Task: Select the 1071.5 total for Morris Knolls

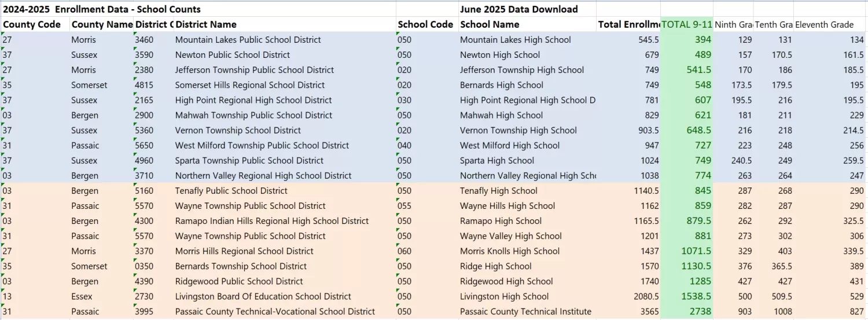Action: 686,251
